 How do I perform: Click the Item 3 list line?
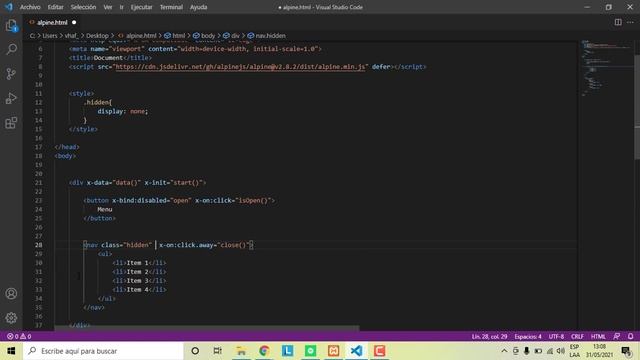coord(140,280)
